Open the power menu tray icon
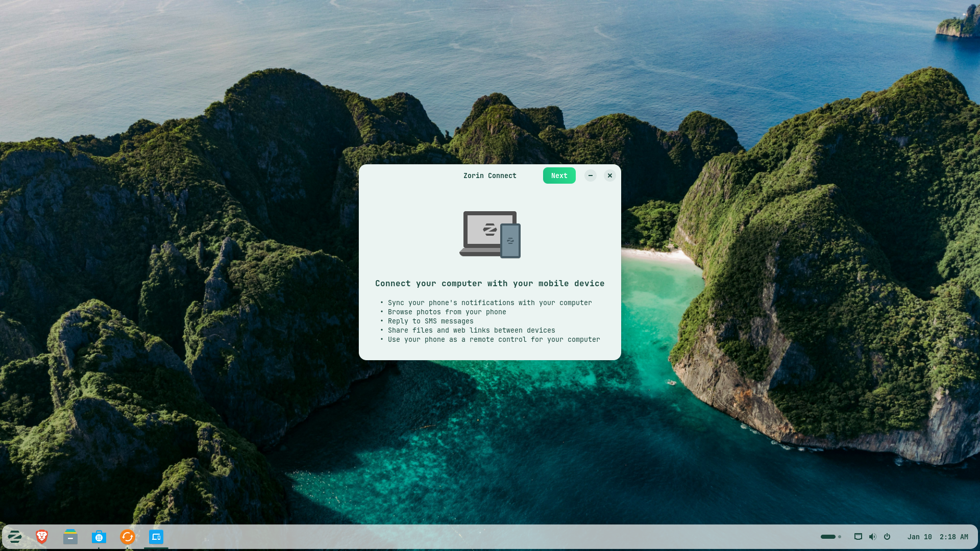Viewport: 980px width, 551px height. tap(887, 537)
